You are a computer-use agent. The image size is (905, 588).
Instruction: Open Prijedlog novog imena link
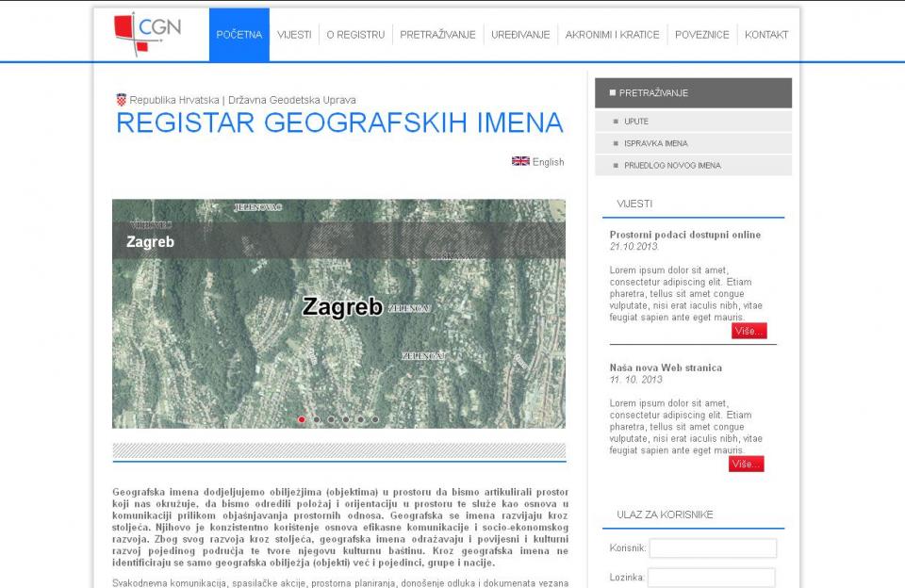671,165
